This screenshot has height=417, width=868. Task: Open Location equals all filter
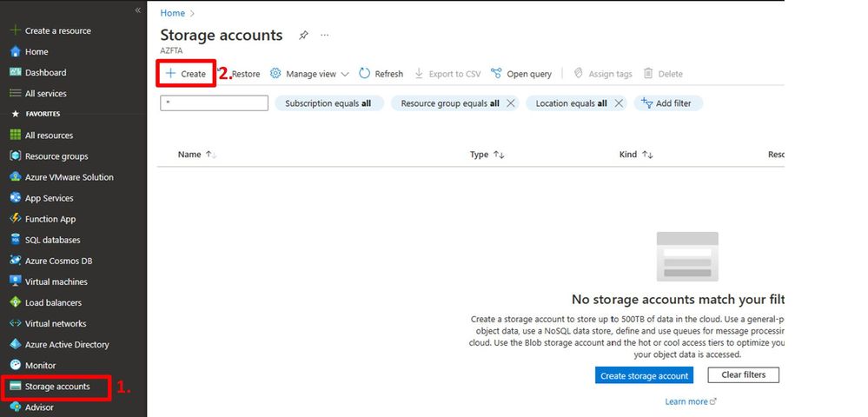pos(571,103)
